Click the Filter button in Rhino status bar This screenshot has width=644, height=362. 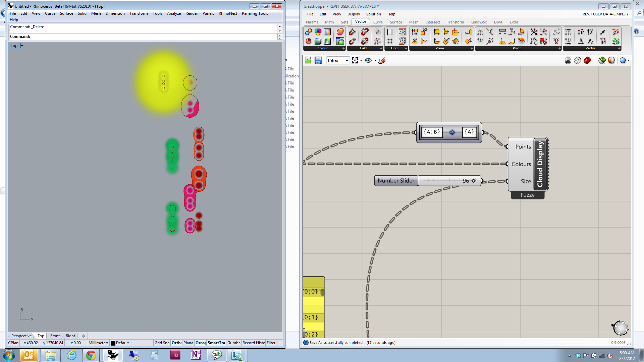click(271, 343)
